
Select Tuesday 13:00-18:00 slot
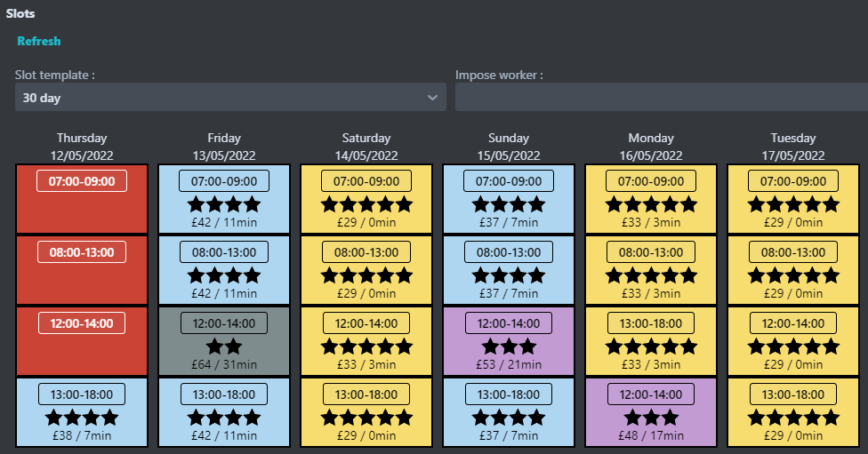coord(793,412)
